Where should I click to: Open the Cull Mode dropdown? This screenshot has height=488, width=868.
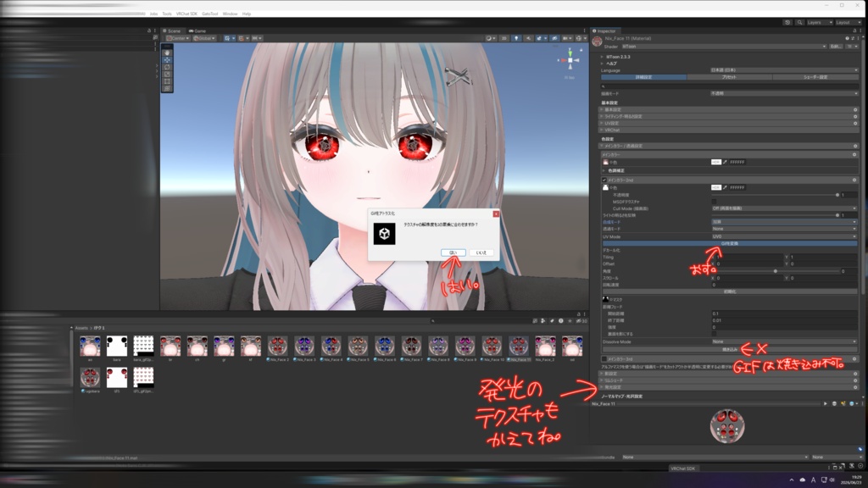(784, 208)
